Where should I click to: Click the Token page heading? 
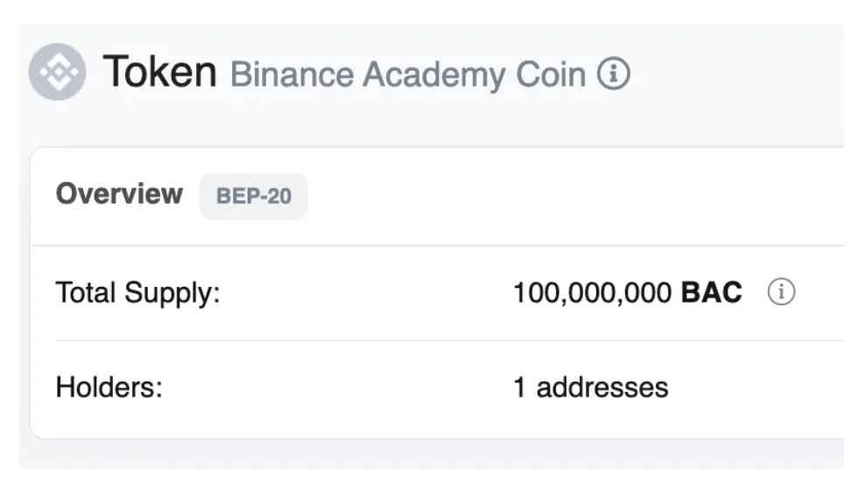click(x=160, y=72)
